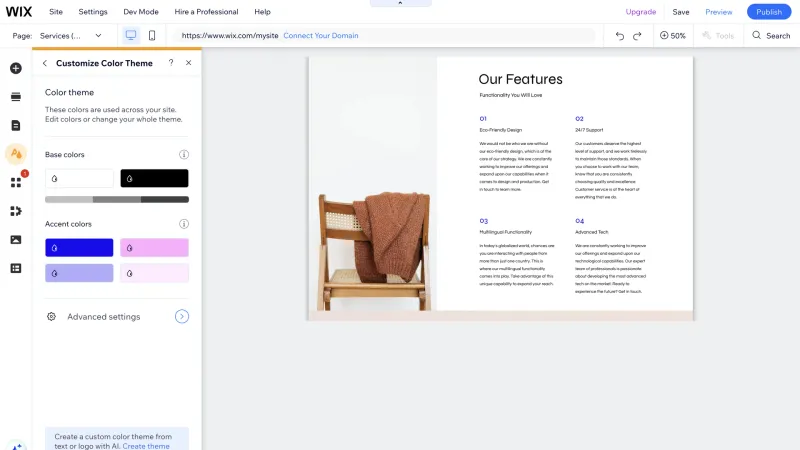Click Connect Your Domain link

pos(321,36)
